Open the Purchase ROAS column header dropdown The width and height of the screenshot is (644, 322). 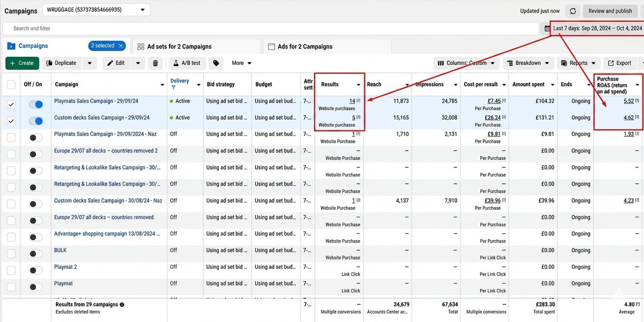tap(638, 85)
